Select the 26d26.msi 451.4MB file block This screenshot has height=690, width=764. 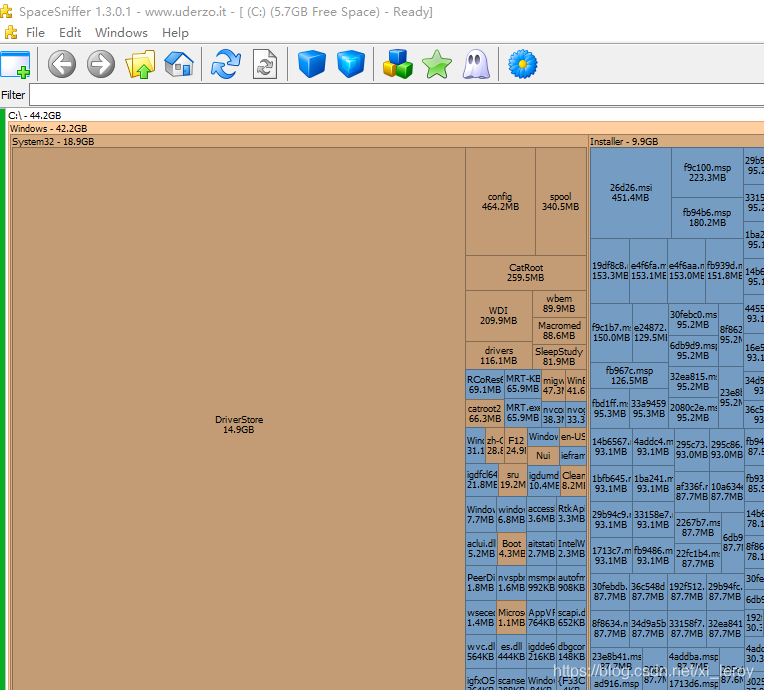(630, 193)
